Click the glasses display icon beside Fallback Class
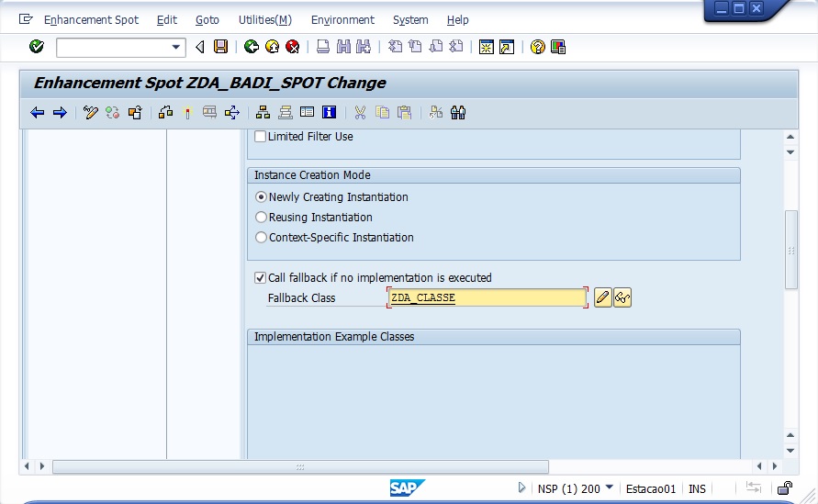 tap(622, 297)
